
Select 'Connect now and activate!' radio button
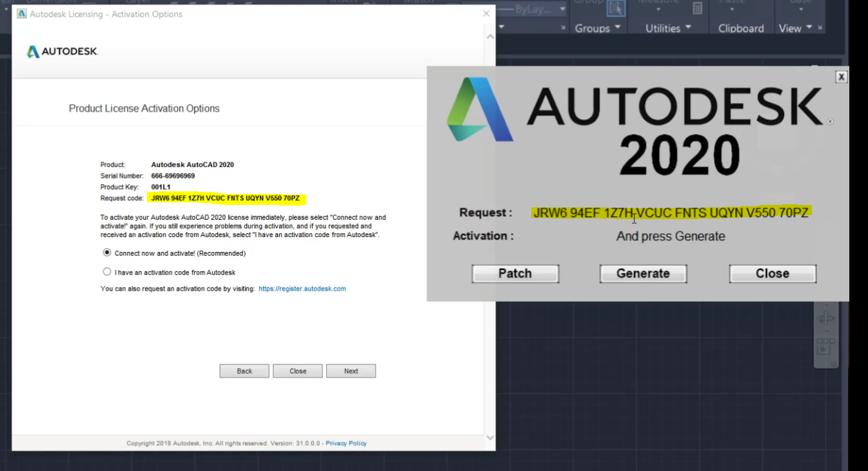point(107,253)
